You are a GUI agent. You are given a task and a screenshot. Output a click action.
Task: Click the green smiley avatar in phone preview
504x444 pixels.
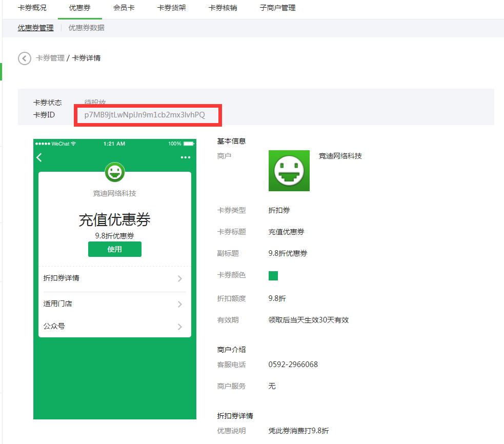coord(115,172)
